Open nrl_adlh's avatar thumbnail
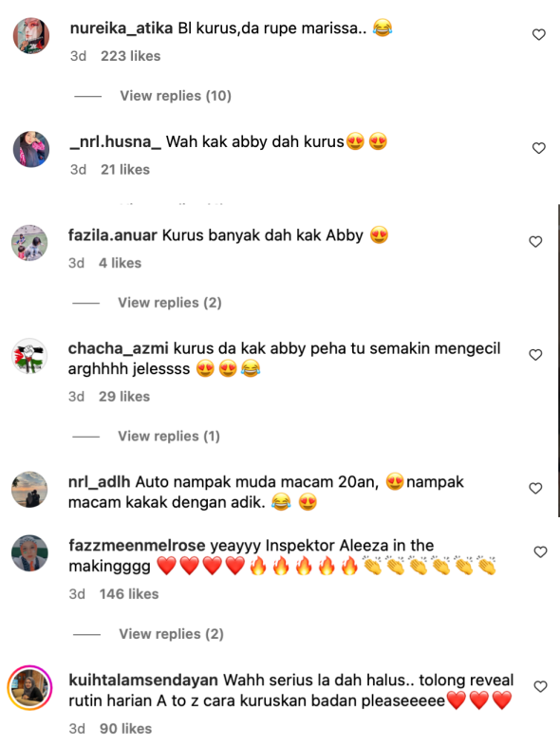560x746 pixels. [x=29, y=490]
